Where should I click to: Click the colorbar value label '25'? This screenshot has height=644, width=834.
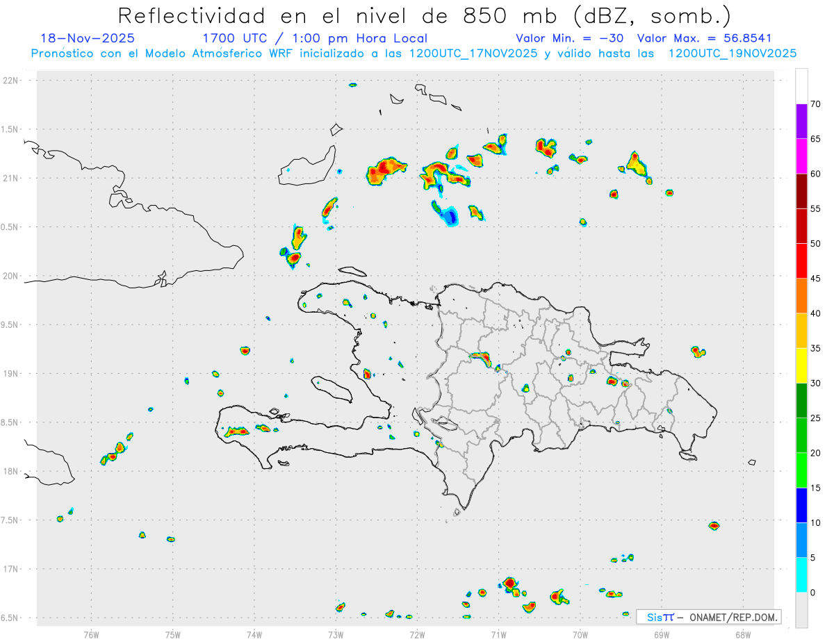tap(815, 418)
